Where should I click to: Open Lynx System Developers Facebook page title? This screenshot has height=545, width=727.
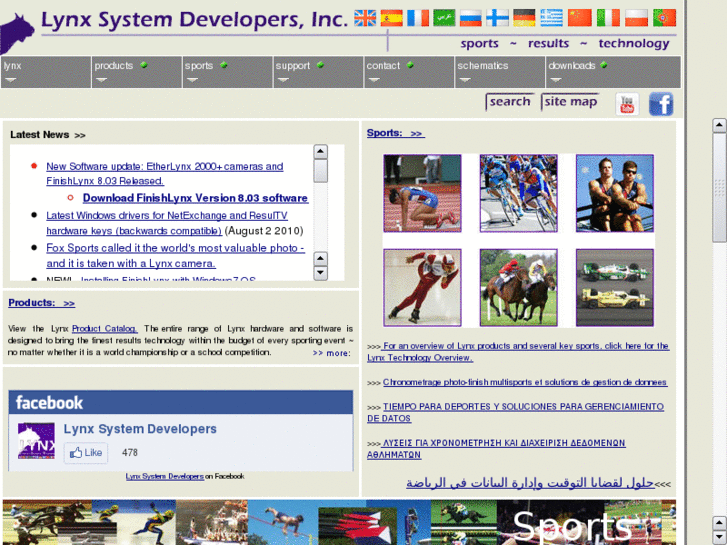tap(140, 429)
